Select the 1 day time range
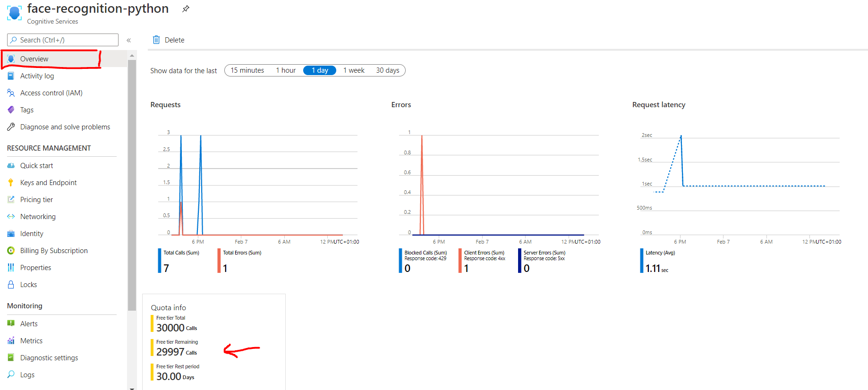Viewport: 868px width, 390px height. point(320,70)
